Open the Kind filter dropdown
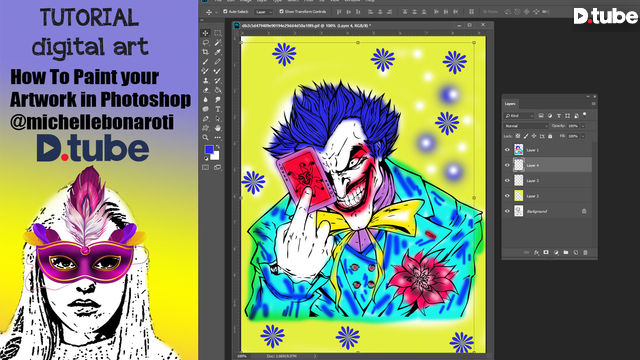Viewport: 640px width, 360px height. pos(519,116)
